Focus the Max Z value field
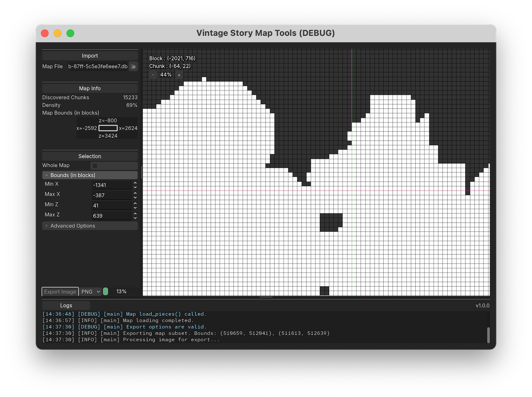Image resolution: width=532 pixels, height=397 pixels. coord(112,216)
